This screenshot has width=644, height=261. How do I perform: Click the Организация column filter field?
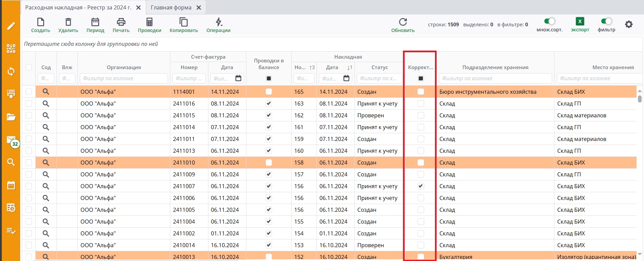coord(124,78)
